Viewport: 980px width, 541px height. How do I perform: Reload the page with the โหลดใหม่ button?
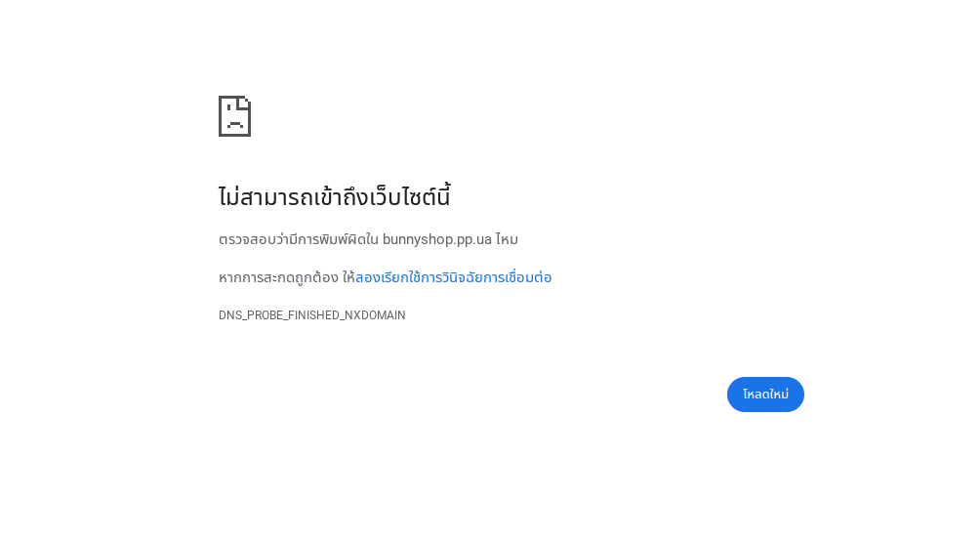tap(765, 395)
